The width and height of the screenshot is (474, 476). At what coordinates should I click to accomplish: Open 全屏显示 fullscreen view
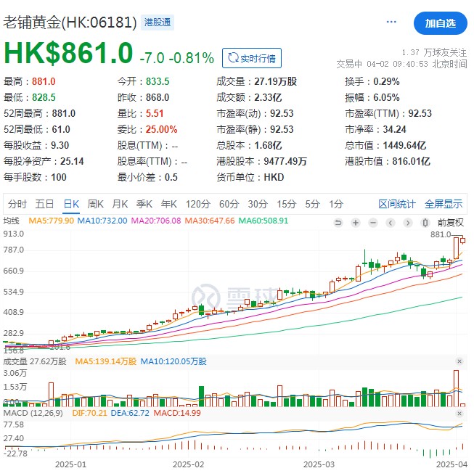click(x=444, y=204)
